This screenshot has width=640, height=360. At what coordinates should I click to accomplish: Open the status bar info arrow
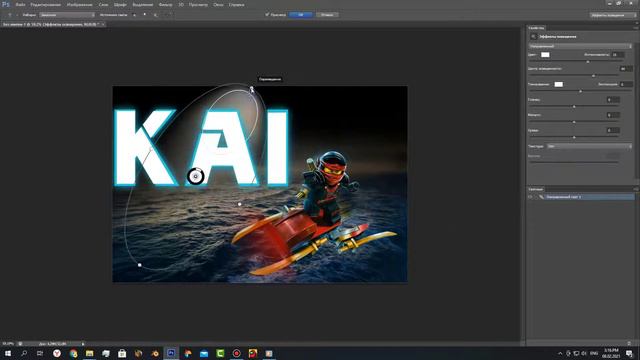click(83, 344)
